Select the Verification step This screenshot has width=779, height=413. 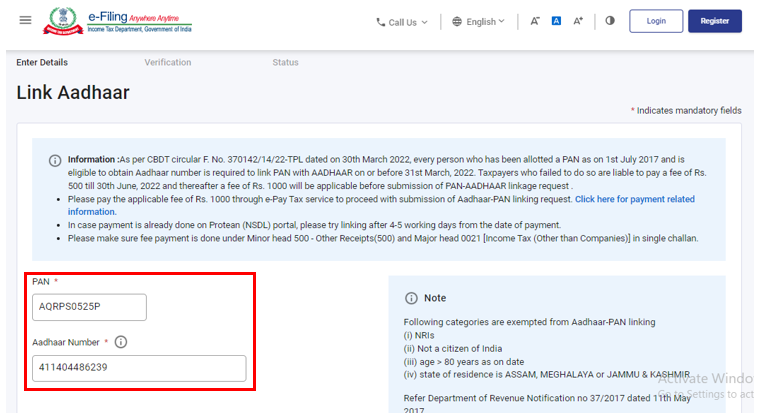[167, 62]
